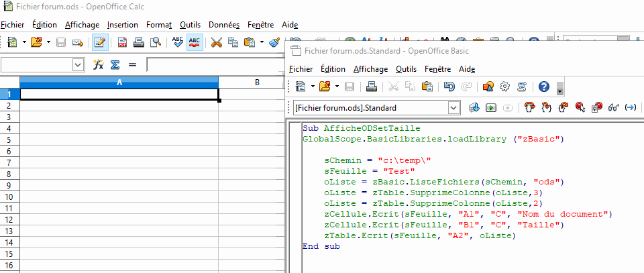
Task: Click the Document as E-mail icon
Action: 78,42
